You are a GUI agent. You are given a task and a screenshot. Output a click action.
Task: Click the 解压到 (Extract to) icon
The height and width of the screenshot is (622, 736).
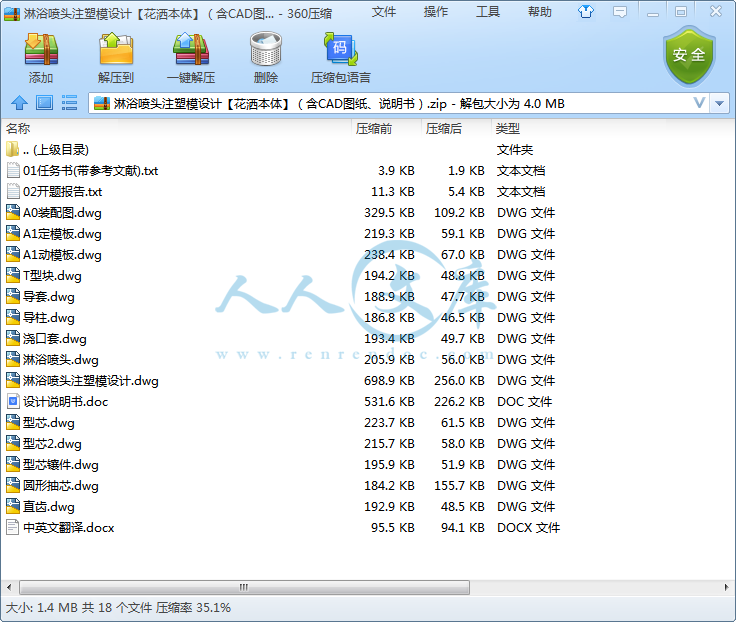tap(115, 49)
